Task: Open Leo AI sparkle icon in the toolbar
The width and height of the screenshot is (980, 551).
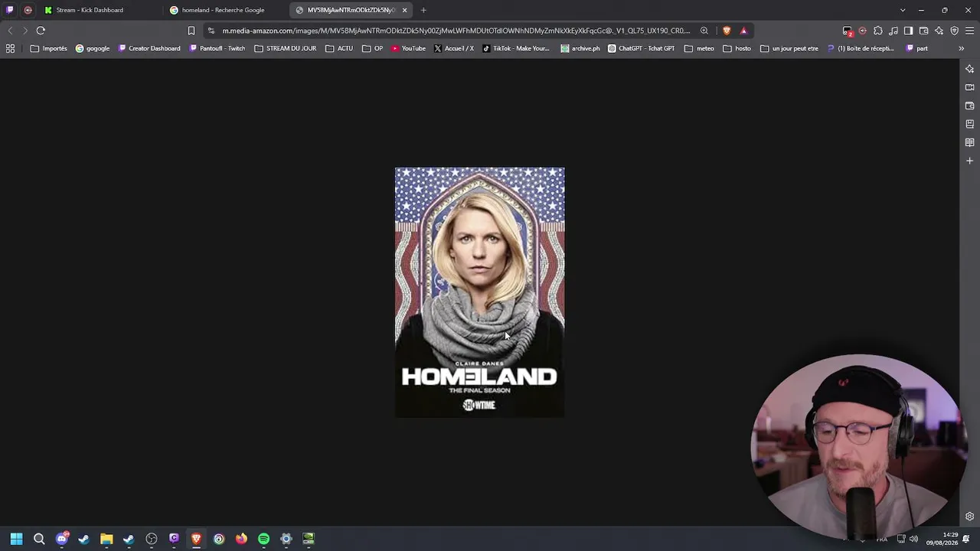Action: [x=939, y=31]
